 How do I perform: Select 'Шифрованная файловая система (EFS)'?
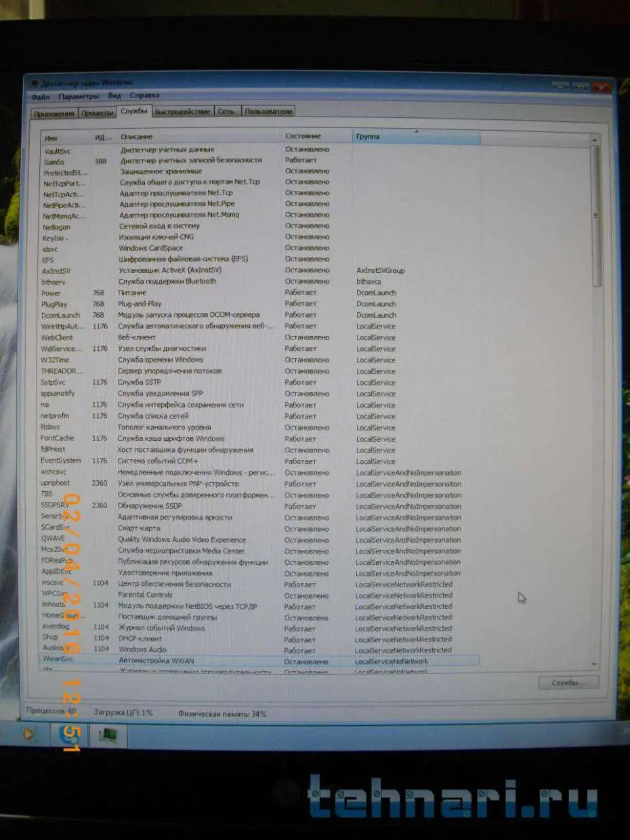tap(183, 259)
